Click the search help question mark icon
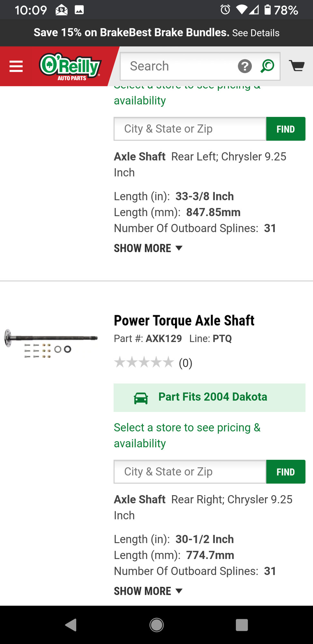313x644 pixels. click(x=245, y=66)
